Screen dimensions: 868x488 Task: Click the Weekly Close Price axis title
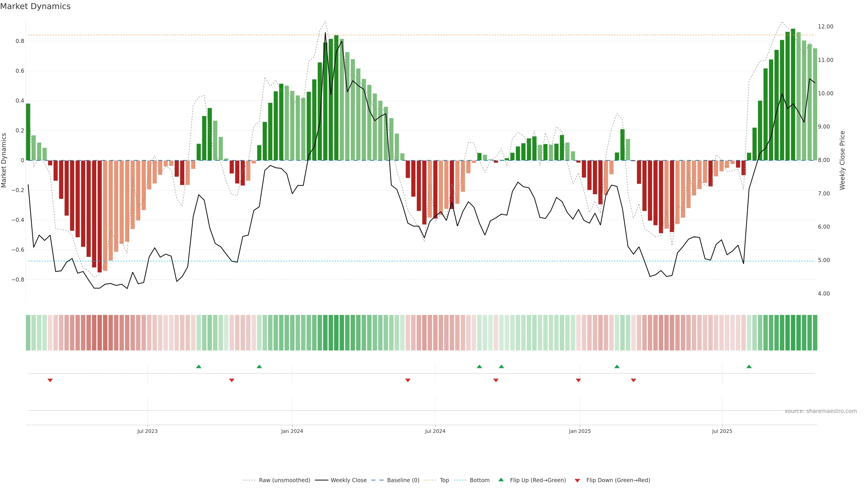(x=842, y=160)
